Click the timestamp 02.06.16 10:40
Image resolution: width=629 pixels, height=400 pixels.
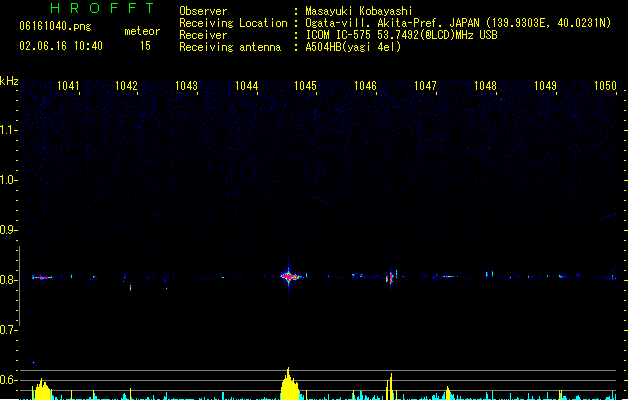click(61, 46)
